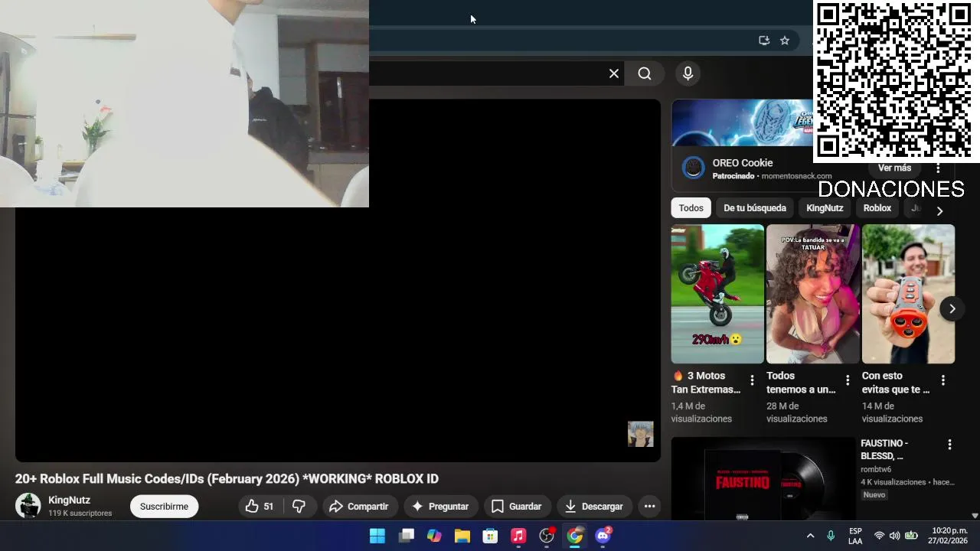This screenshot has height=551, width=980.
Task: Start voice search with the microphone icon
Action: pos(688,73)
